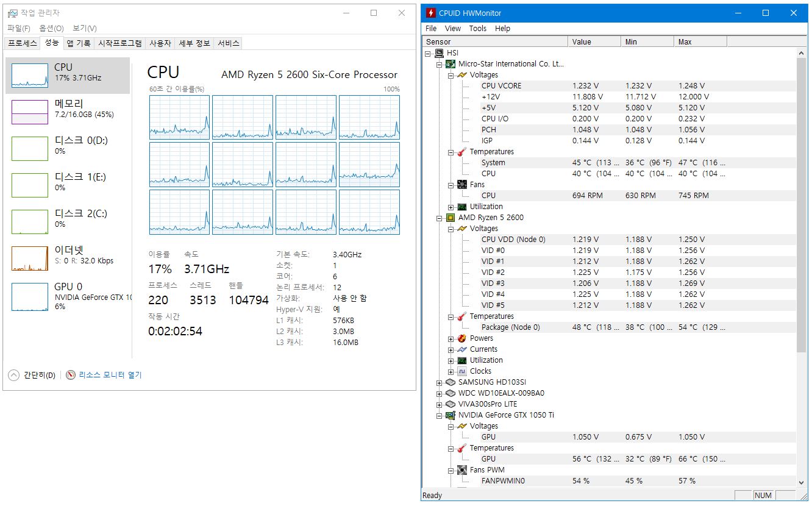Expand the Powers node
812x506 pixels.
click(451, 338)
